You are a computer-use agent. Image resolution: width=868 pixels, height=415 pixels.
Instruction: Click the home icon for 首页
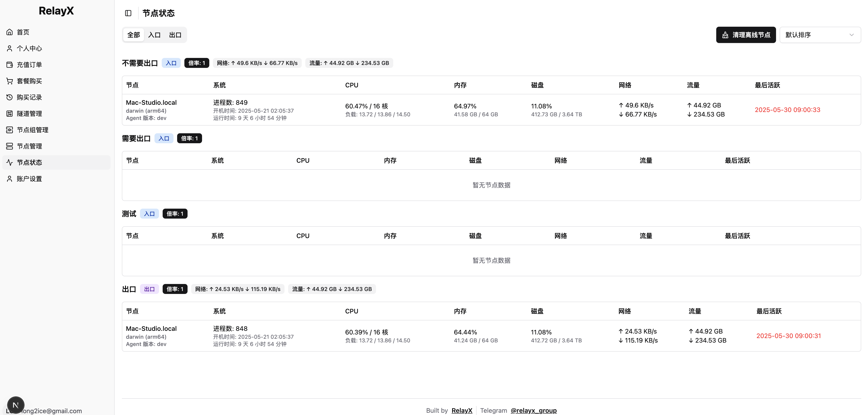[x=10, y=32]
